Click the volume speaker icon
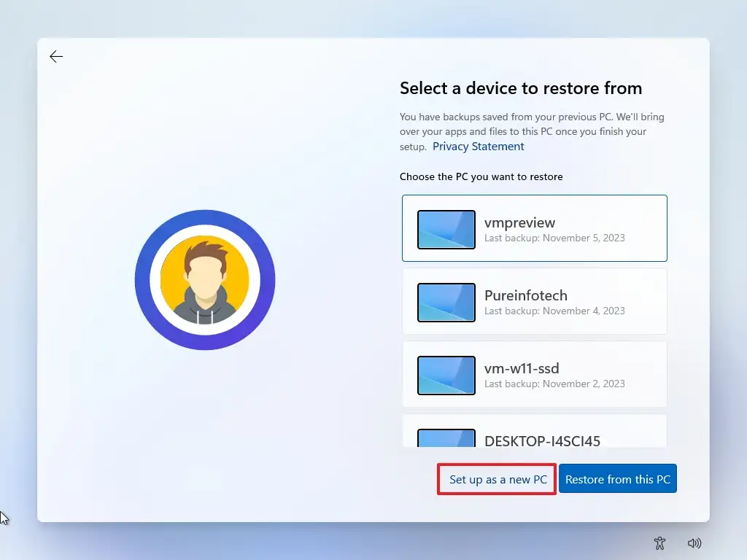This screenshot has height=560, width=747. click(694, 542)
